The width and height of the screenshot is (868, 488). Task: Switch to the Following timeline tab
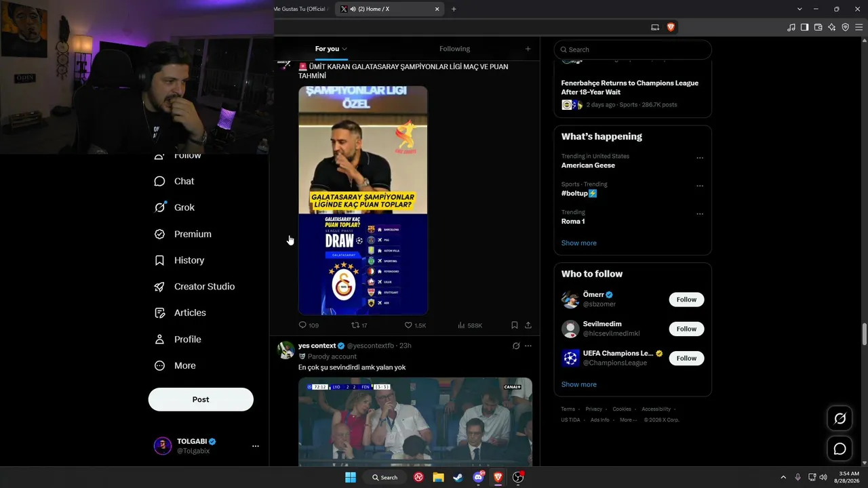[454, 49]
